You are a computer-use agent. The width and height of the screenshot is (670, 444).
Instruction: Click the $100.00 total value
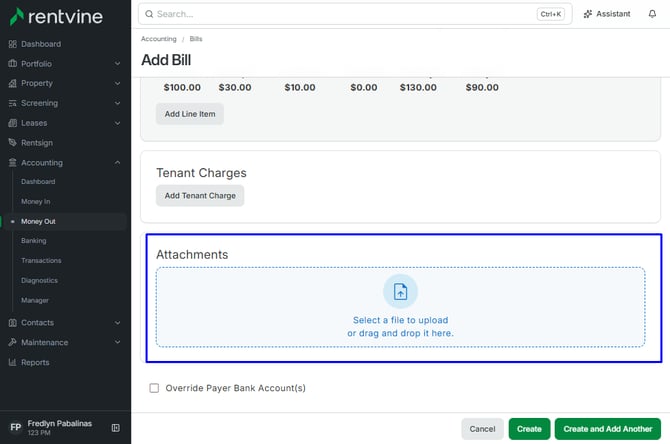click(182, 88)
